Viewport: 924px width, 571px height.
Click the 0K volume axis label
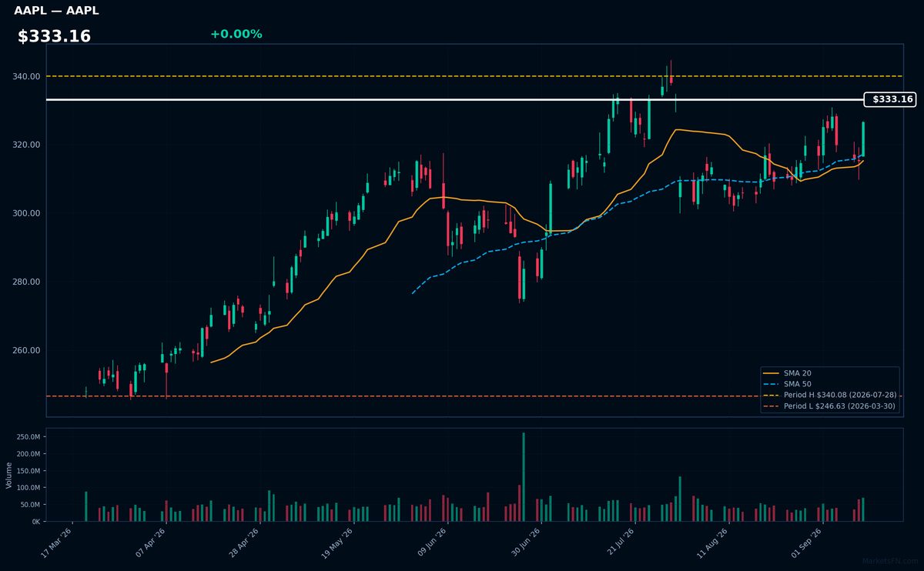coord(36,521)
